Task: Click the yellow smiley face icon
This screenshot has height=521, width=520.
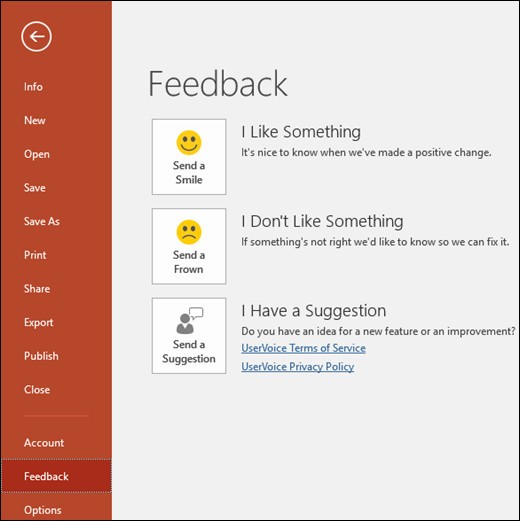Action: point(189,143)
